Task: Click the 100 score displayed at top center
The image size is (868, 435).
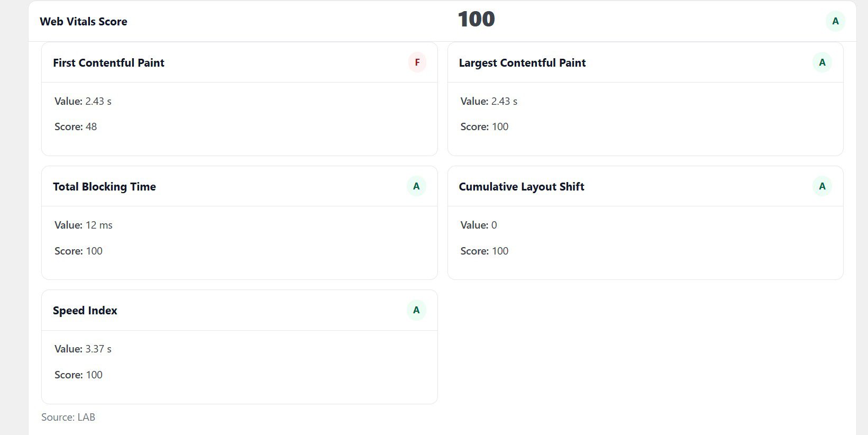Action: tap(476, 19)
